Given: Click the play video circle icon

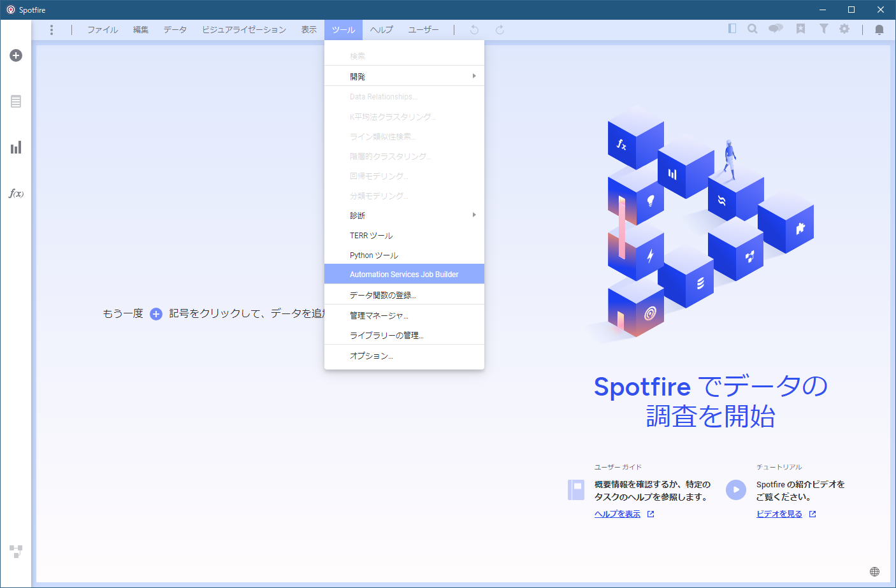Looking at the screenshot, I should [736, 490].
